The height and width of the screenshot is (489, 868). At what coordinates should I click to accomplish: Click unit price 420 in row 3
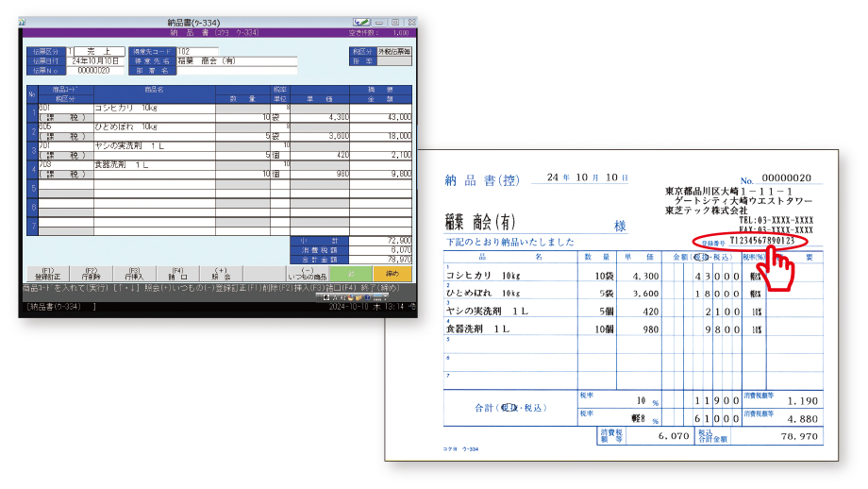click(x=342, y=155)
